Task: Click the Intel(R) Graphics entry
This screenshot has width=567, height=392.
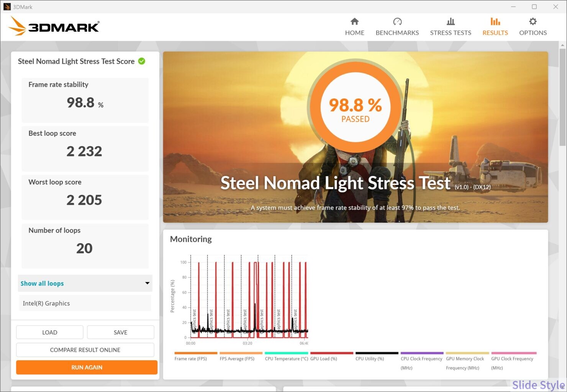Action: pos(85,303)
